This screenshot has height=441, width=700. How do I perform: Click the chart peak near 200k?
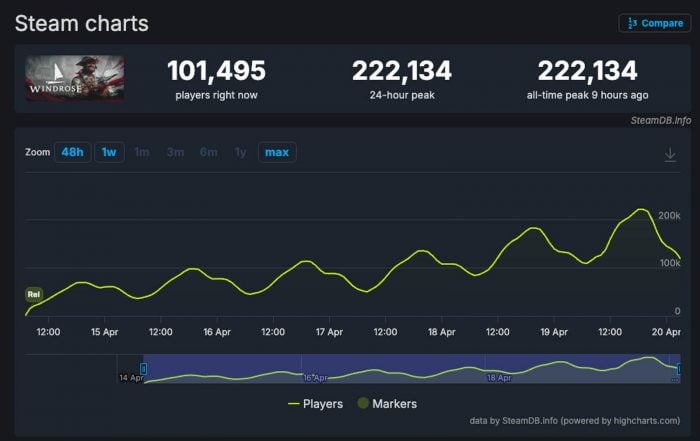641,210
